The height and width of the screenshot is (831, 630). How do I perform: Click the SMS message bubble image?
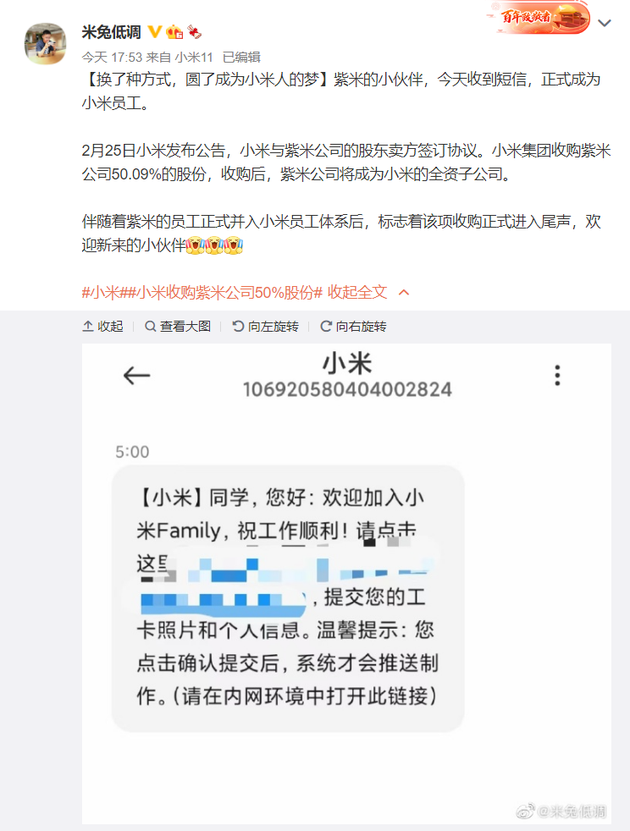click(288, 599)
